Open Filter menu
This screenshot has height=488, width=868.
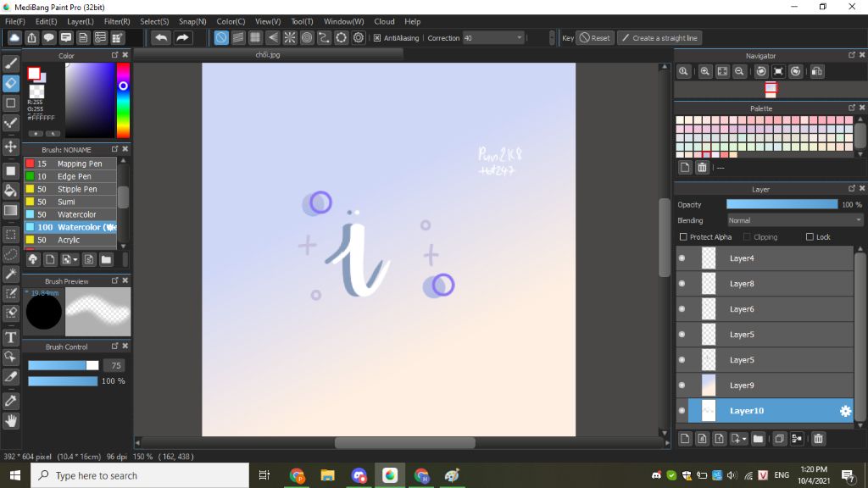pyautogui.click(x=117, y=21)
